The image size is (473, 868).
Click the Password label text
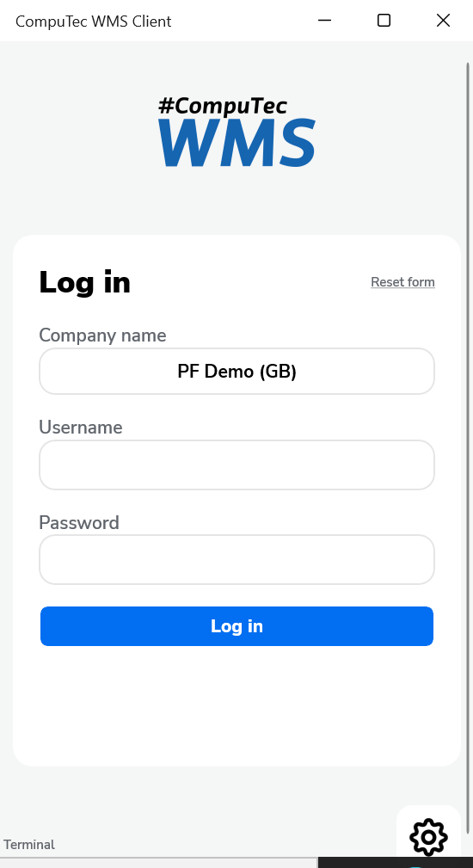79,522
